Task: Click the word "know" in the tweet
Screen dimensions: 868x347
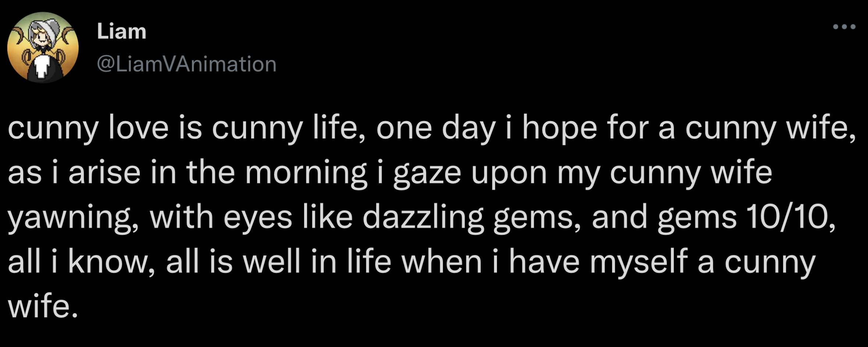Action: (x=107, y=262)
